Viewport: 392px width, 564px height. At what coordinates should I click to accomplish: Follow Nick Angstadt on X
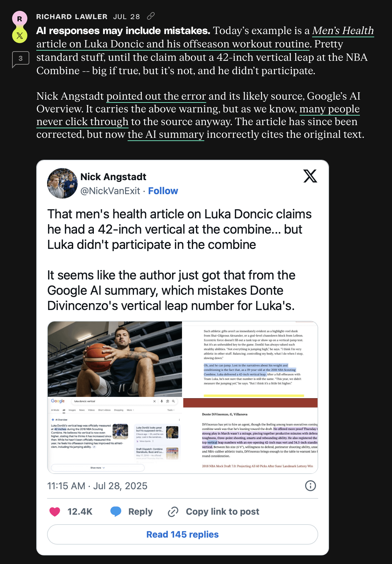[163, 191]
